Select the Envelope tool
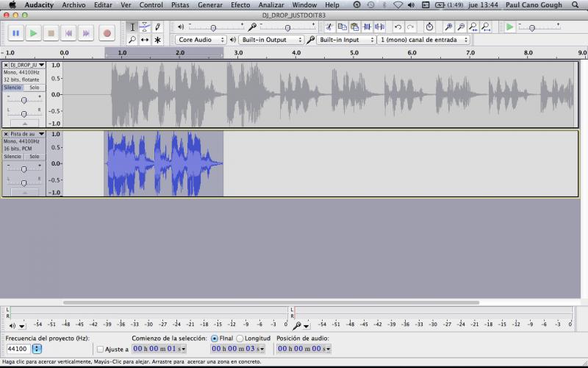588x368 pixels. click(x=145, y=26)
